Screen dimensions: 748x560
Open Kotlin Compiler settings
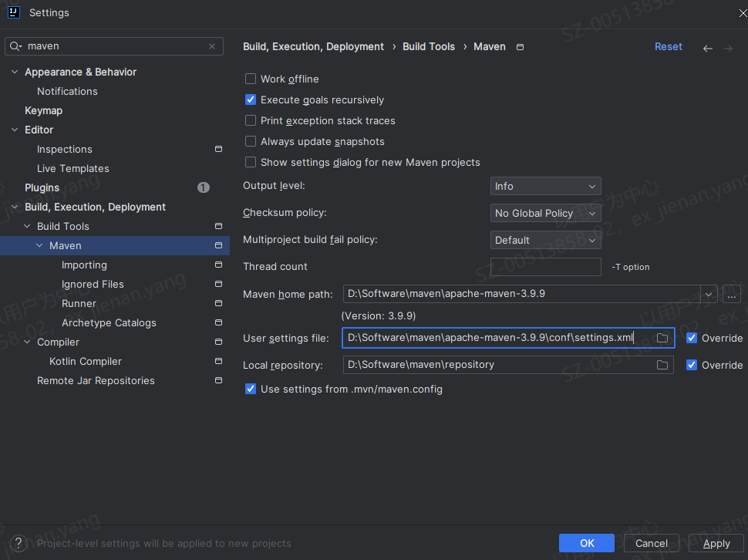point(86,362)
